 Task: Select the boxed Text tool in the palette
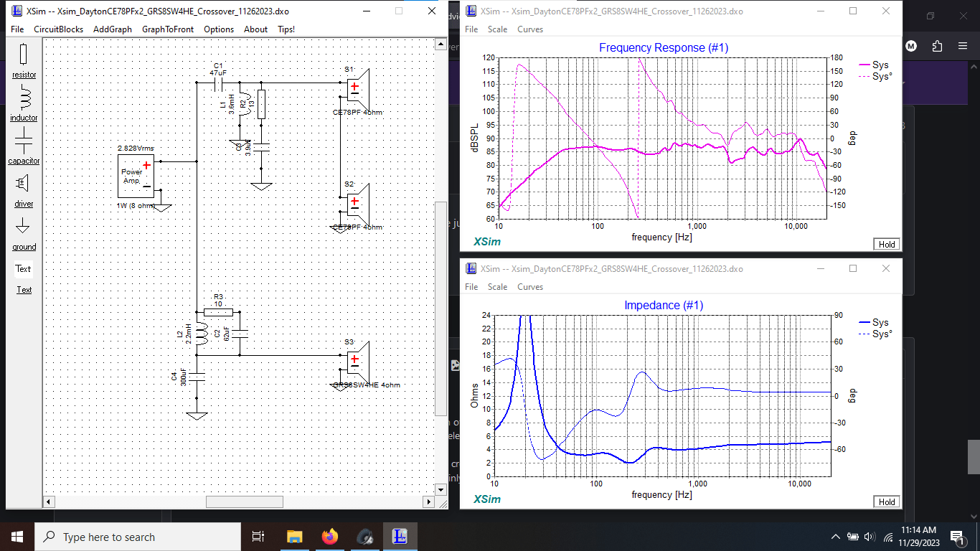point(24,269)
